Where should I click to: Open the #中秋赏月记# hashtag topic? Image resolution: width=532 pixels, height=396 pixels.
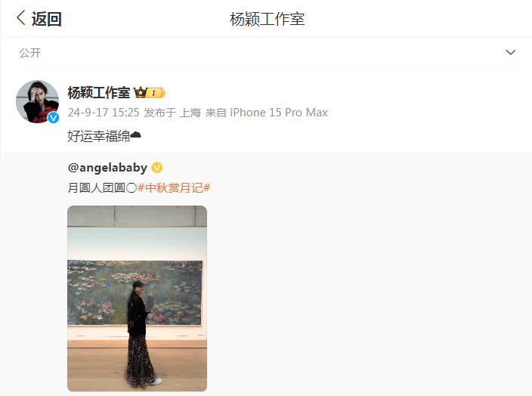[x=174, y=187]
